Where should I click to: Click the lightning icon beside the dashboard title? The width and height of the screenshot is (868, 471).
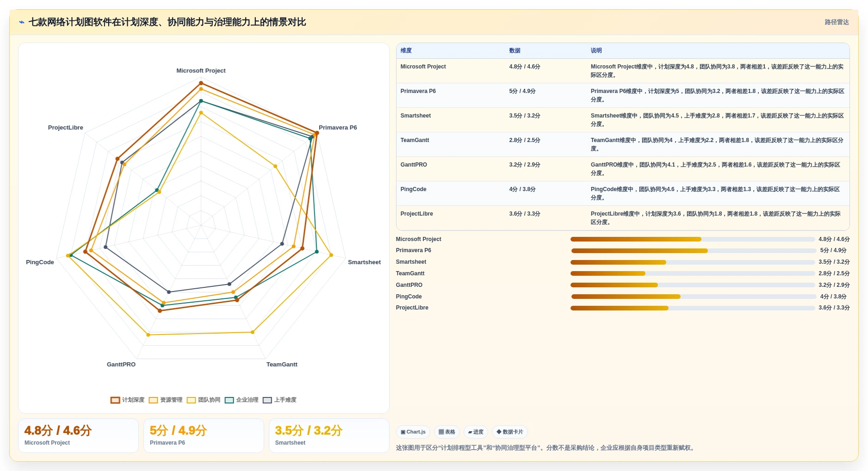(22, 22)
